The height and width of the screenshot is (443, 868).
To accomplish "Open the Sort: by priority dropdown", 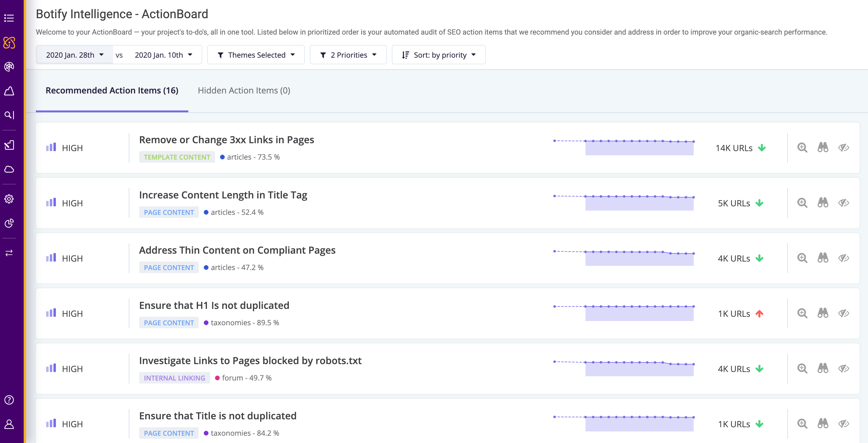I will coord(438,55).
